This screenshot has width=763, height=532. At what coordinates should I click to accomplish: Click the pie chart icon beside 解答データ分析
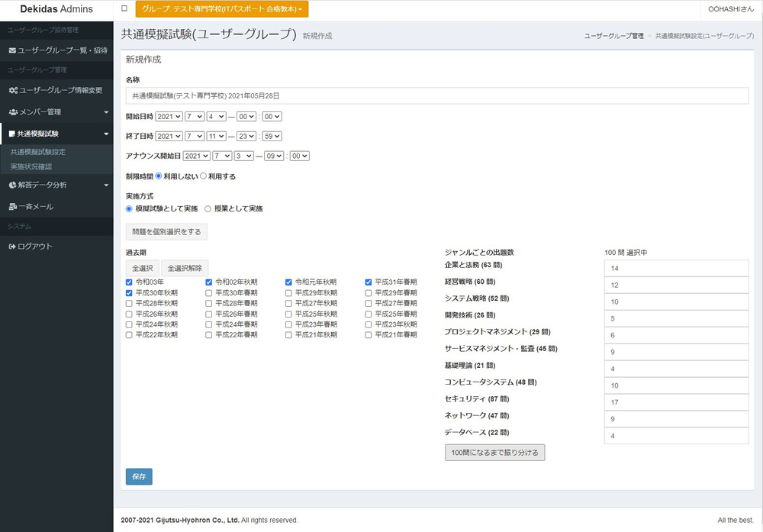[12, 185]
